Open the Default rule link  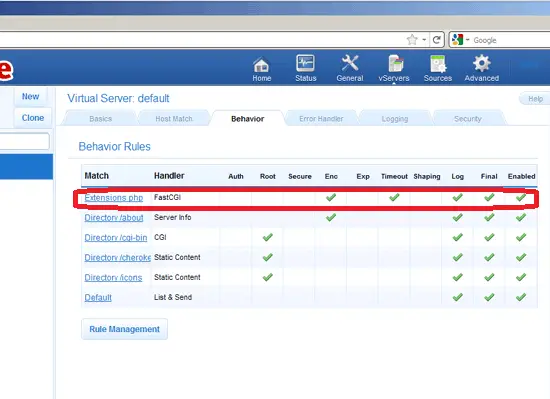(98, 298)
